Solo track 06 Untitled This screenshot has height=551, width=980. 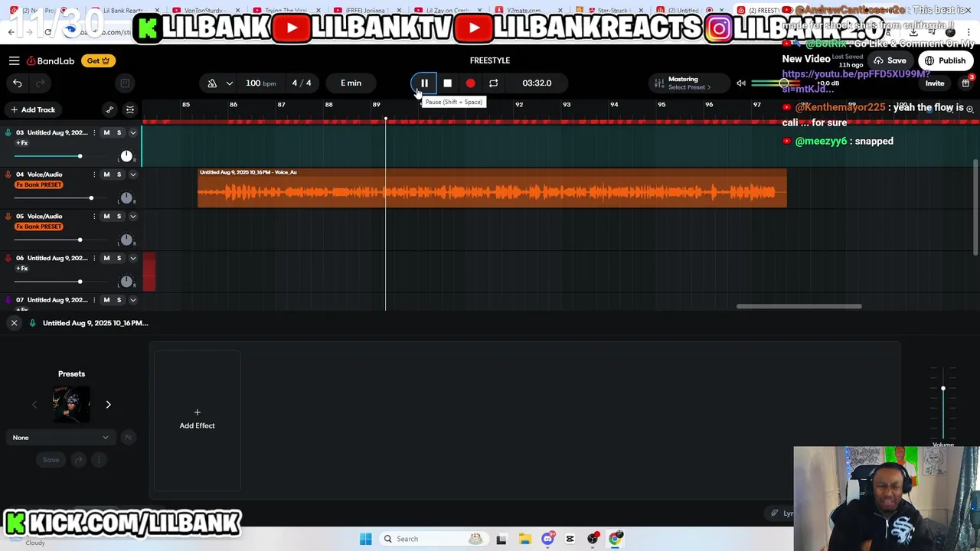point(119,258)
